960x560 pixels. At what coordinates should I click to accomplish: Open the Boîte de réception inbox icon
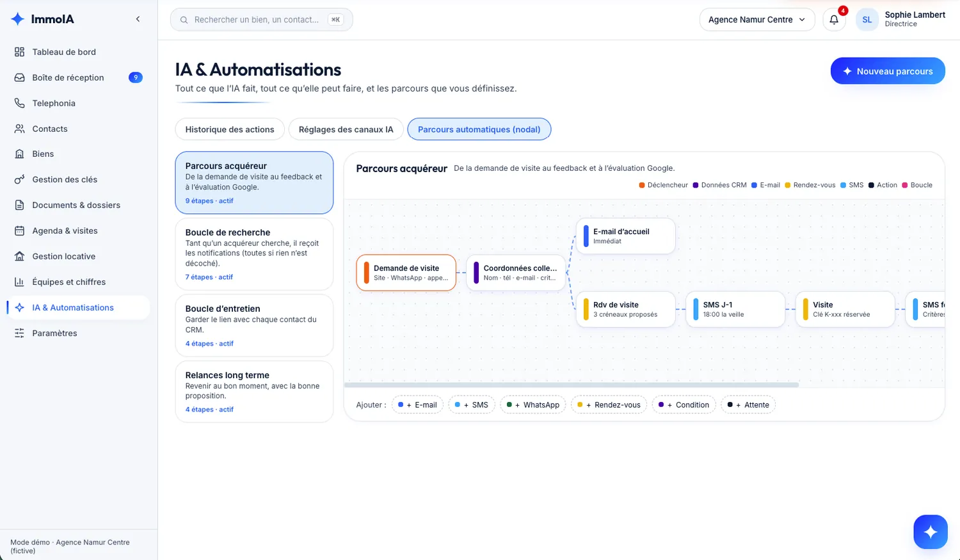[x=19, y=77]
